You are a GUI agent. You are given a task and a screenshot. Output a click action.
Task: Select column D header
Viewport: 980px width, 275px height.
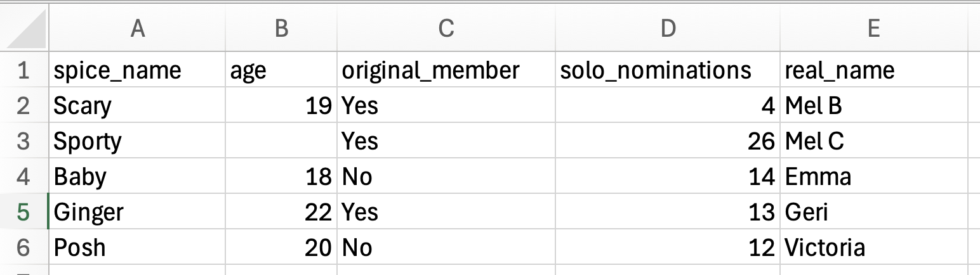pyautogui.click(x=668, y=28)
